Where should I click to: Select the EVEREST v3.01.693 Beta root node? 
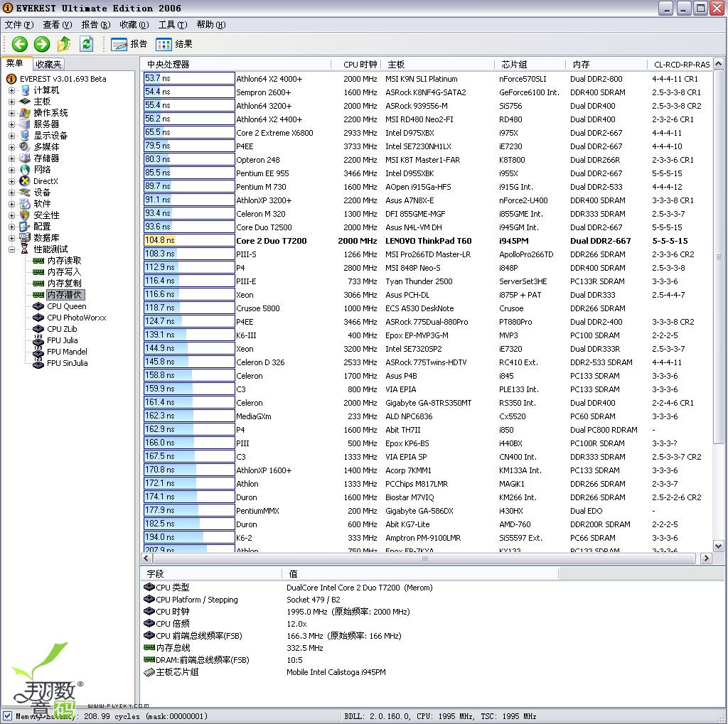[x=63, y=79]
